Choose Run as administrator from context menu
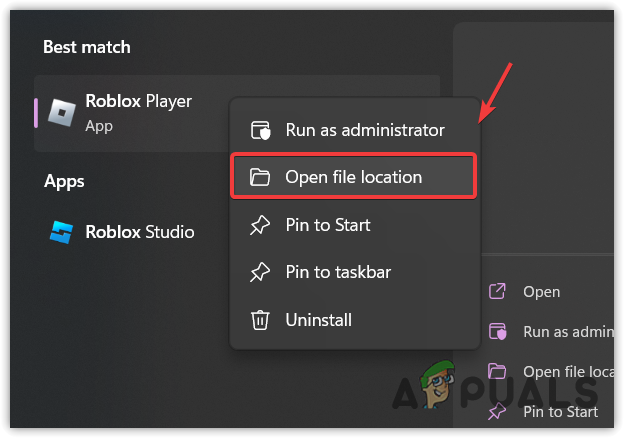624x438 pixels. pyautogui.click(x=365, y=130)
